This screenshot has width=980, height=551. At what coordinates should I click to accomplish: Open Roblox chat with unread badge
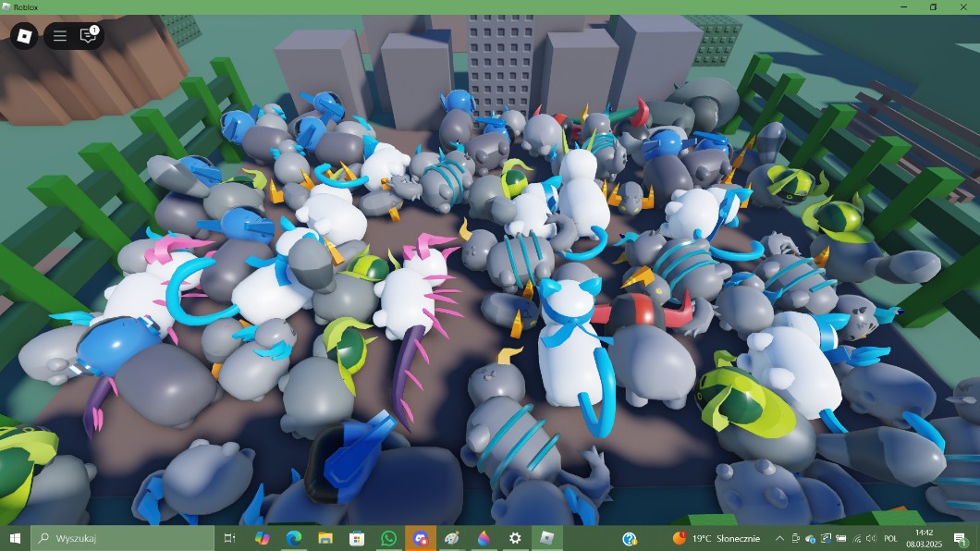(89, 36)
